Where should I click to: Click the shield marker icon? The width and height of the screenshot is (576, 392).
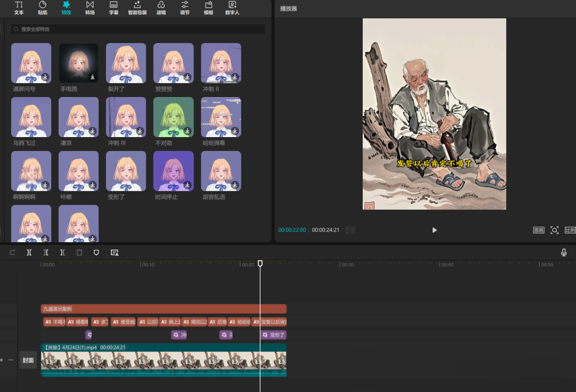(96, 252)
